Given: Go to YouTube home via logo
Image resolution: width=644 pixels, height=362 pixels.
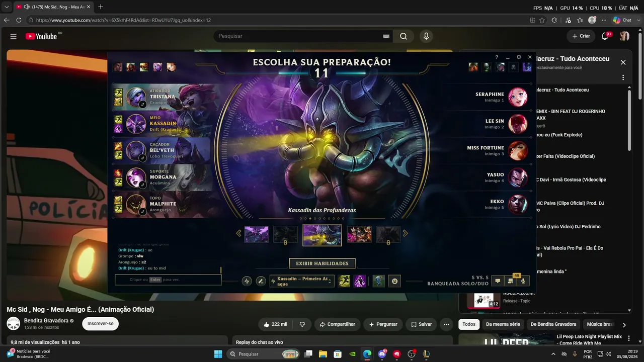Looking at the screenshot, I should pyautogui.click(x=41, y=36).
